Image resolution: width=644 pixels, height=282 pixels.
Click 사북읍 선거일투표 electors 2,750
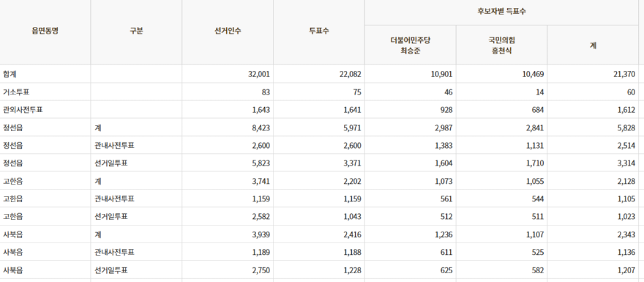[x=261, y=270]
